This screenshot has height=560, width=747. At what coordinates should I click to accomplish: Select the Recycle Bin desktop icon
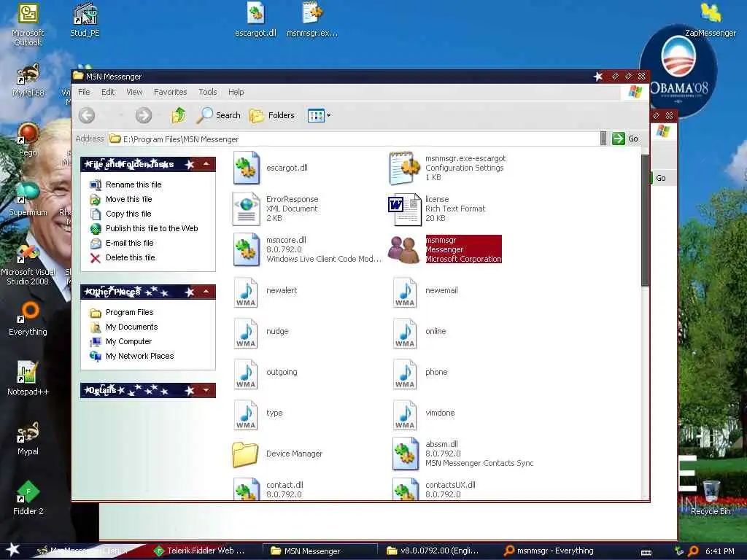[x=711, y=498]
